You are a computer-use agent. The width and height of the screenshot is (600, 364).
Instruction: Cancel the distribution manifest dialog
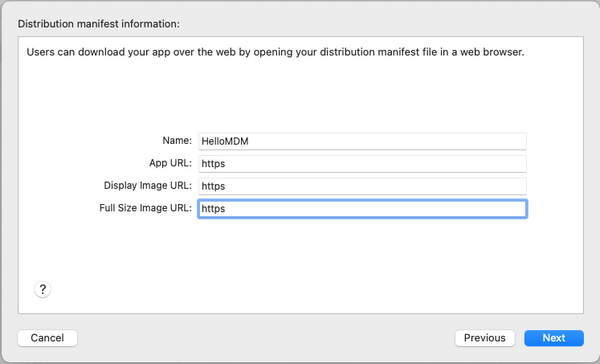point(47,338)
